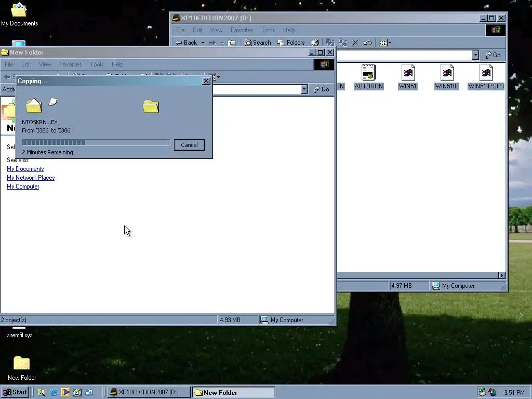This screenshot has height=399, width=532.
Task: Click Search in the D: window toolbar
Action: coord(258,43)
